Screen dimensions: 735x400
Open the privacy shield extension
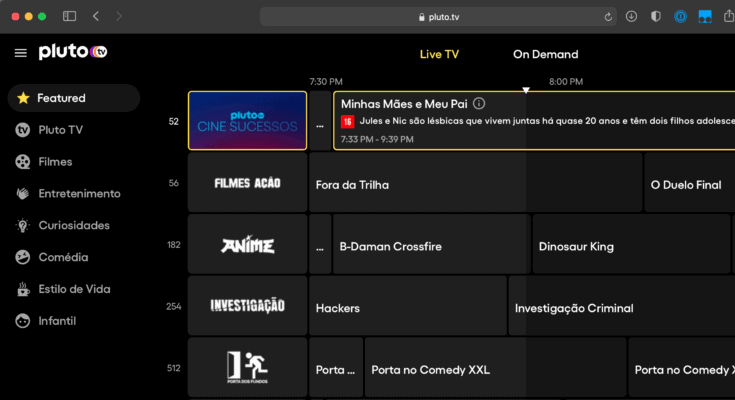point(656,16)
